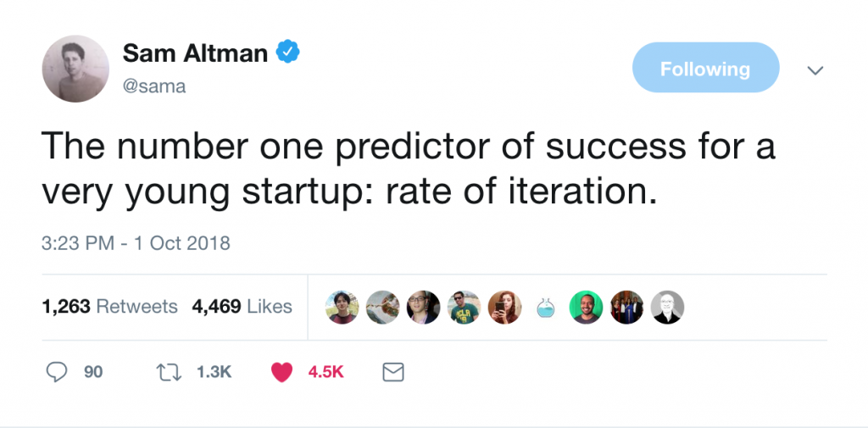Unlike the tweet via the red heart
Screen dimensions: 868x428
282,371
